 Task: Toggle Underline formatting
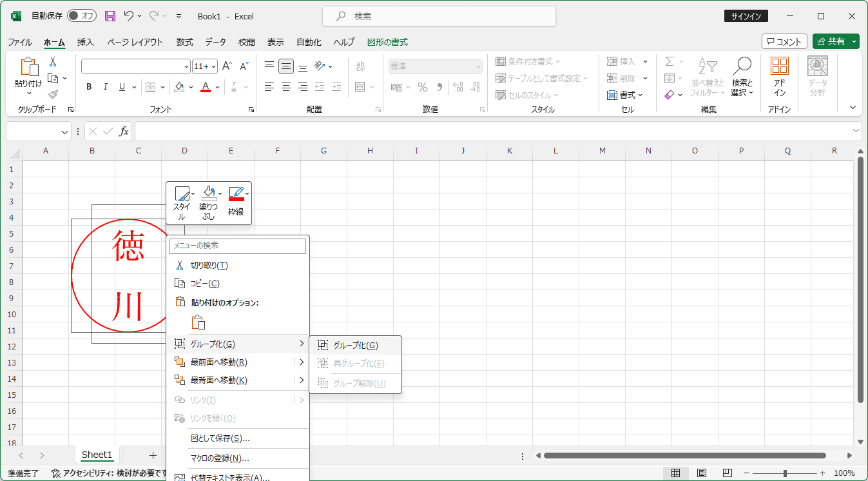[x=122, y=87]
